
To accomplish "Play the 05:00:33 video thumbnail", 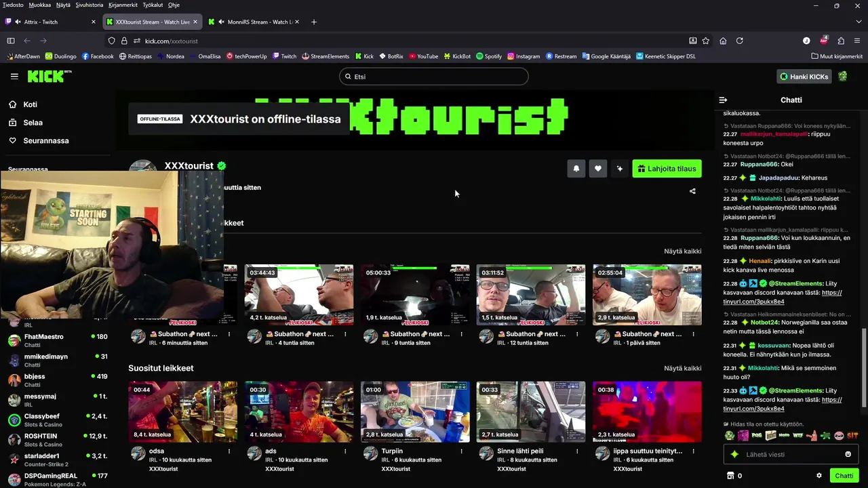I will click(x=415, y=295).
